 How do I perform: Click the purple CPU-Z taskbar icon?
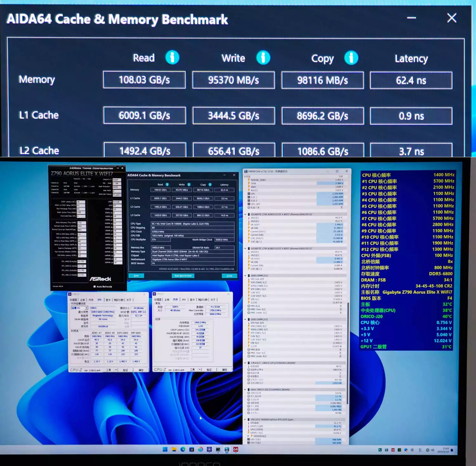209,449
